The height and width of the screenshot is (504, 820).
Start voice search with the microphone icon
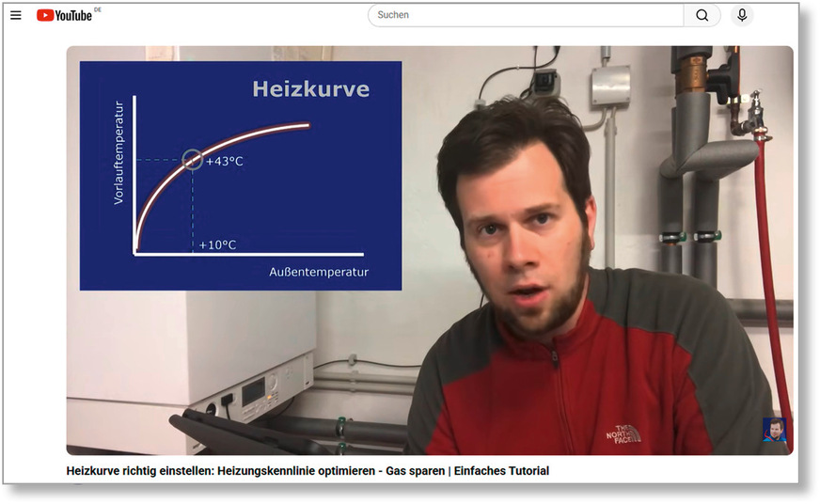[742, 15]
